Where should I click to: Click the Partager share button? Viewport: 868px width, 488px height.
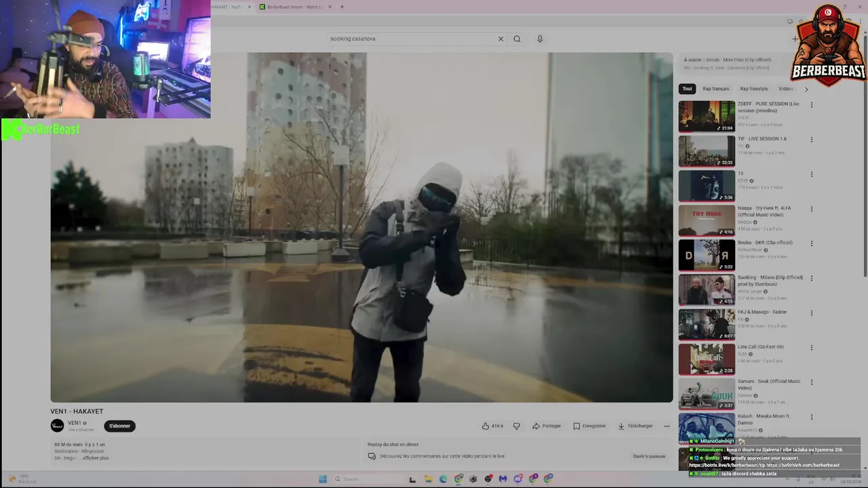pyautogui.click(x=547, y=426)
